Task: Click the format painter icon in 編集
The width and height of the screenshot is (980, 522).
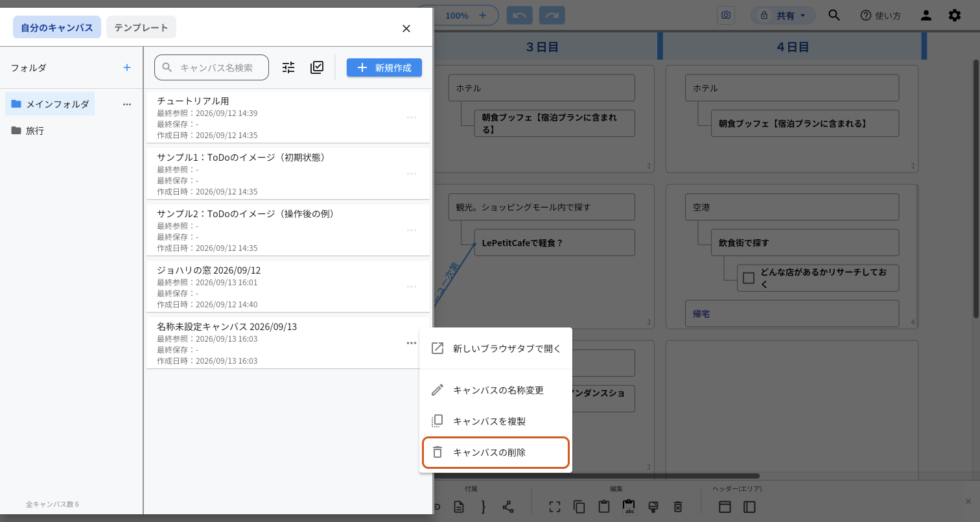Action: (653, 507)
